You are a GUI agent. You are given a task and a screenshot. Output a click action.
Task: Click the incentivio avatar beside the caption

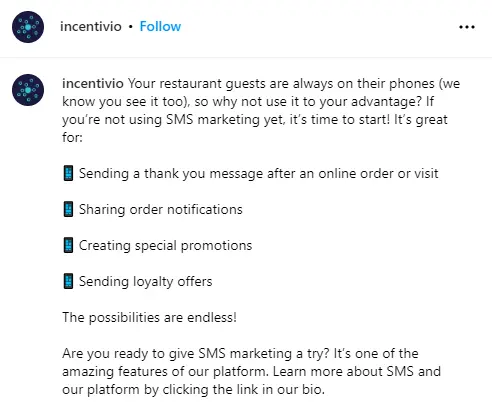[x=28, y=90]
